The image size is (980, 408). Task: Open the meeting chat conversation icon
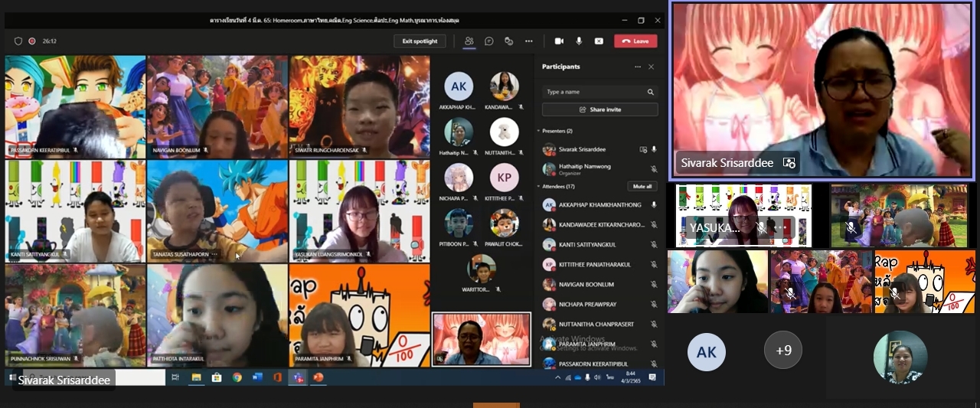coord(488,41)
